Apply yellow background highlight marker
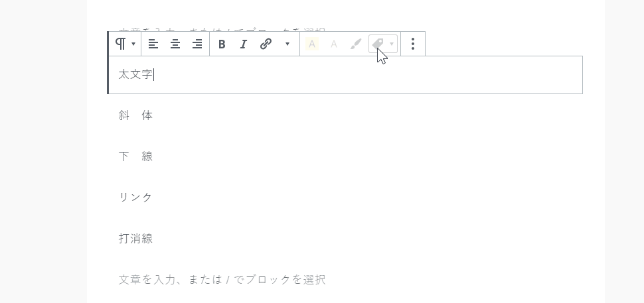The width and height of the screenshot is (644, 303). [312, 44]
